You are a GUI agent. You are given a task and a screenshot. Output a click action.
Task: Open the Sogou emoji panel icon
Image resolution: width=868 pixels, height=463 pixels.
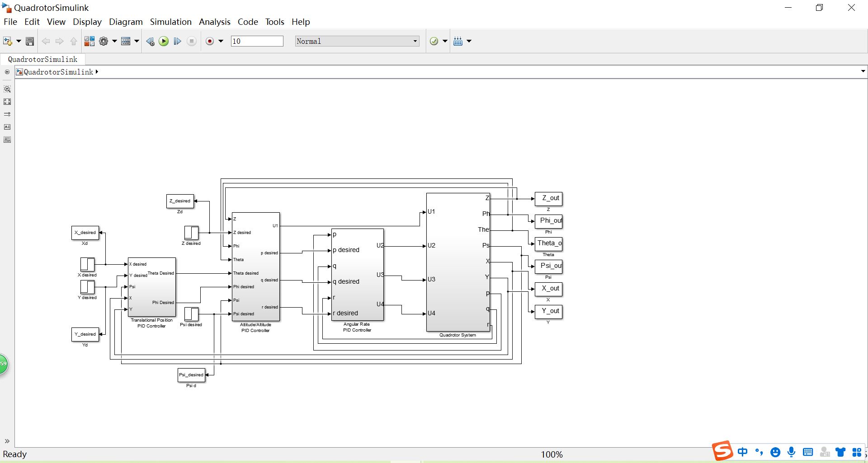(775, 452)
